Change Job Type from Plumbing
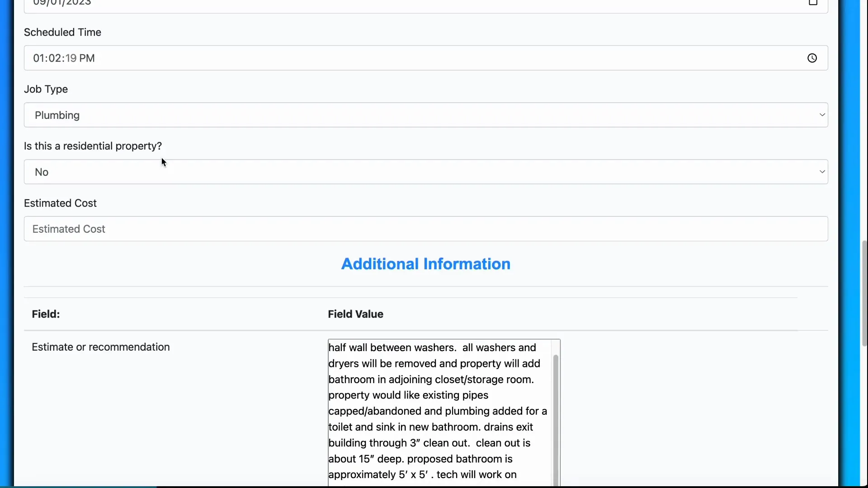The width and height of the screenshot is (868, 488). (x=426, y=115)
